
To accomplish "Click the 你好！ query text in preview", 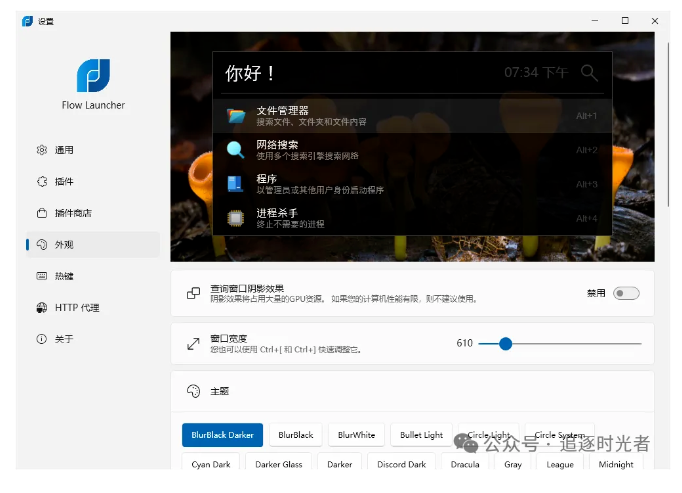I will pos(250,73).
